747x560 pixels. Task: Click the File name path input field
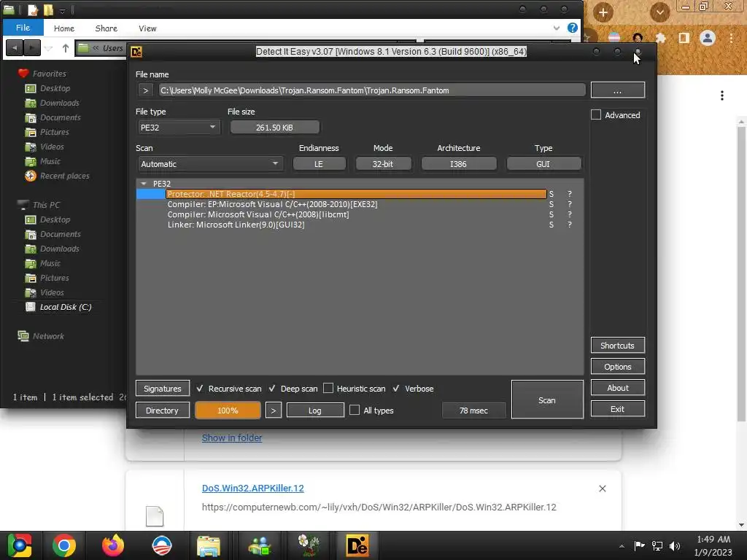[372, 90]
